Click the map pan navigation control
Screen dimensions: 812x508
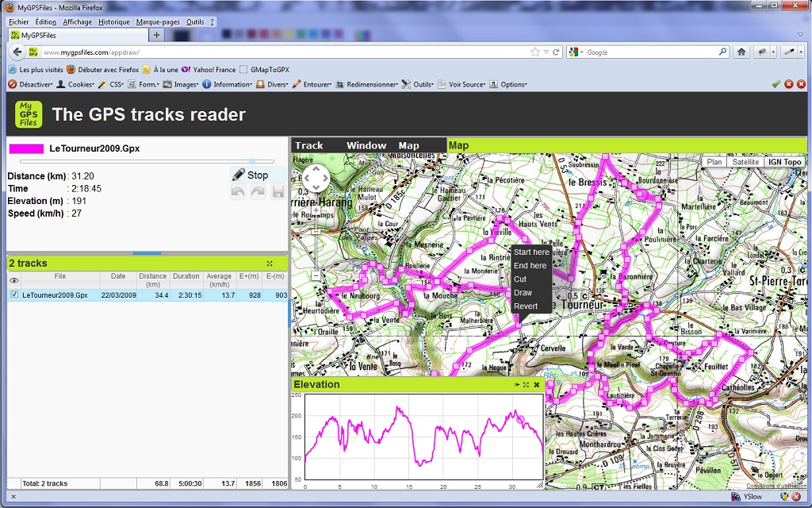point(316,178)
